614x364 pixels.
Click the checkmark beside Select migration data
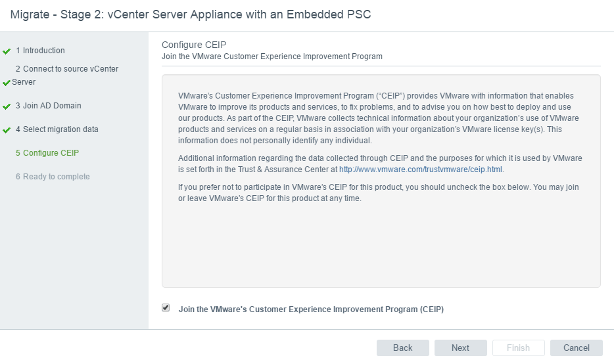point(7,130)
